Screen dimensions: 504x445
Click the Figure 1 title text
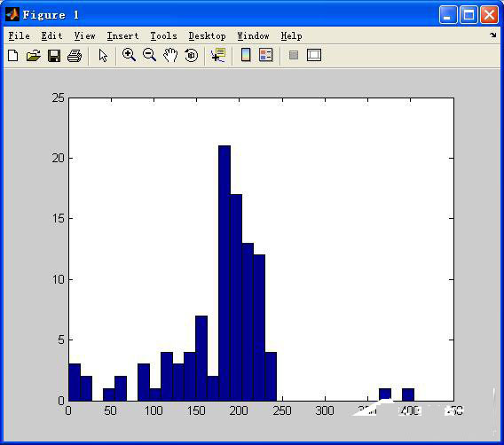[51, 15]
